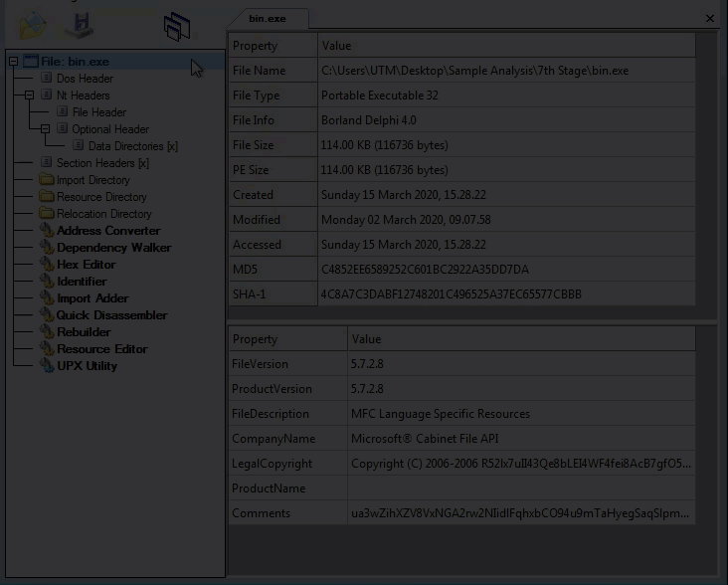
Task: Collapse the Optional Header node
Action: click(x=45, y=129)
